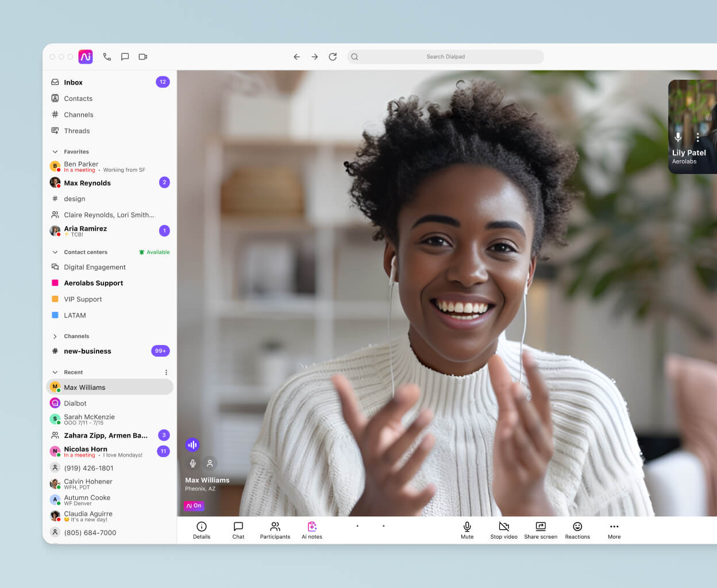
Task: Mute Lily Patel from her video tile
Action: coord(678,137)
